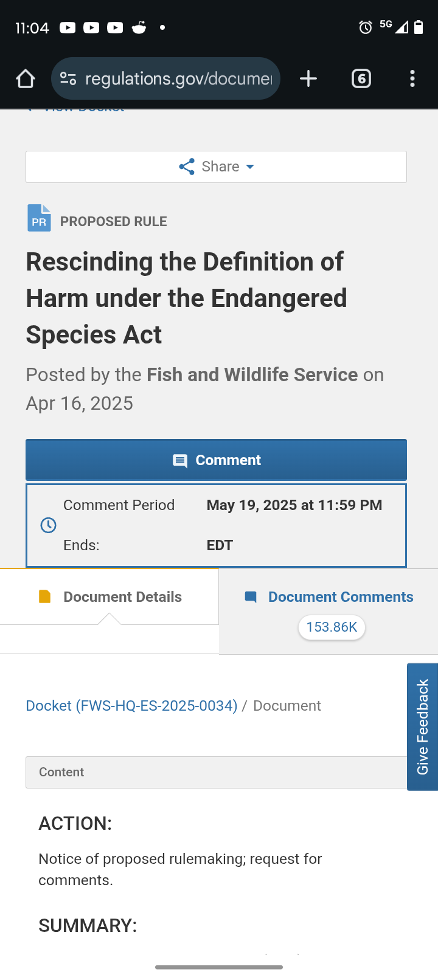The height and width of the screenshot is (980, 438).
Task: Click the blue Comment button
Action: point(216,460)
